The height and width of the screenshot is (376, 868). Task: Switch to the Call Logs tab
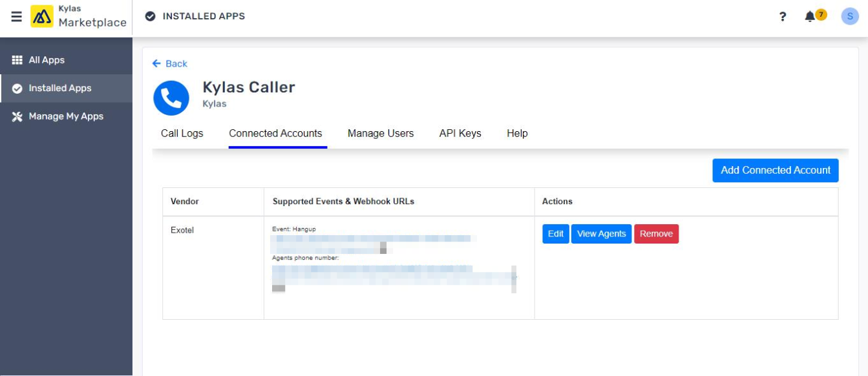(x=182, y=134)
